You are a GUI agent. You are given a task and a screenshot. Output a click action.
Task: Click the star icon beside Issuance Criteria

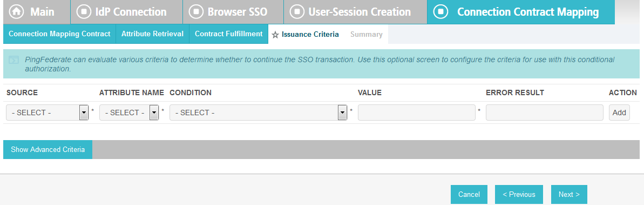tap(275, 35)
